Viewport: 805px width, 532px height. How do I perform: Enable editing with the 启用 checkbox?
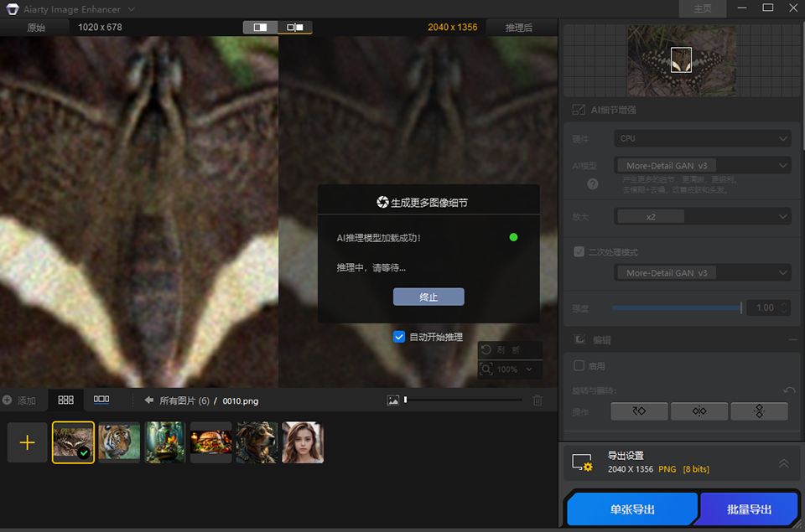click(x=579, y=366)
